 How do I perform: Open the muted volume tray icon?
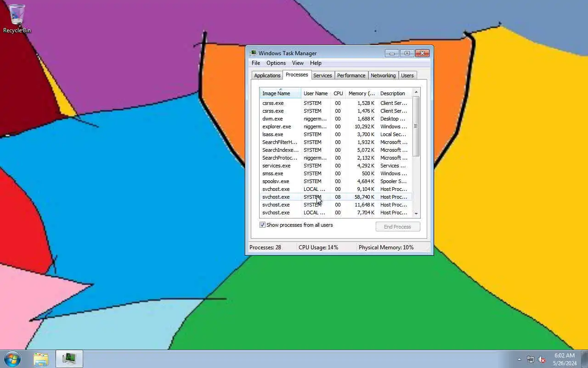[542, 359]
